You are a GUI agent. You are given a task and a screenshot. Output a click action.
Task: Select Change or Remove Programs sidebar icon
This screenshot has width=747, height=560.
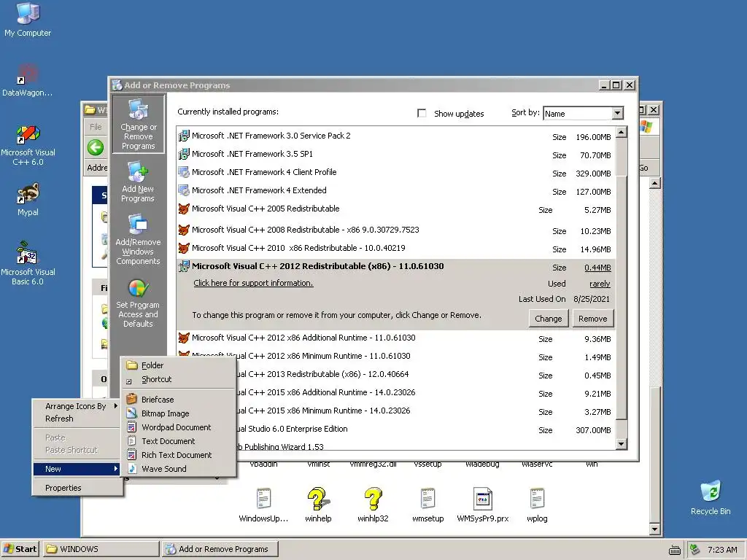click(x=138, y=124)
